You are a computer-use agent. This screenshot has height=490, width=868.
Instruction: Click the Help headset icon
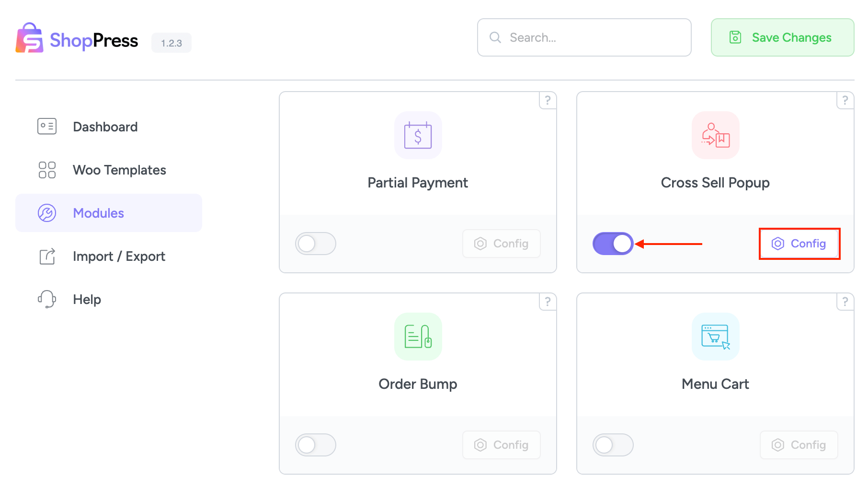(46, 299)
